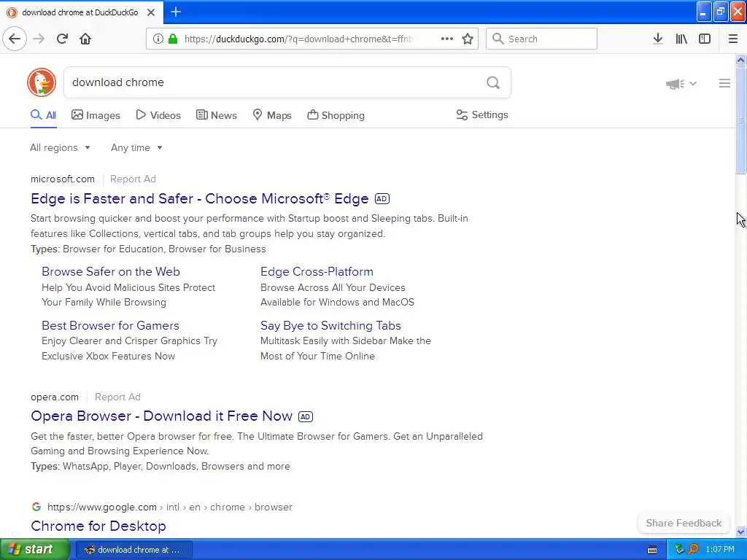The width and height of the screenshot is (747, 560).
Task: Open the Firefox downloads arrow
Action: click(x=658, y=39)
